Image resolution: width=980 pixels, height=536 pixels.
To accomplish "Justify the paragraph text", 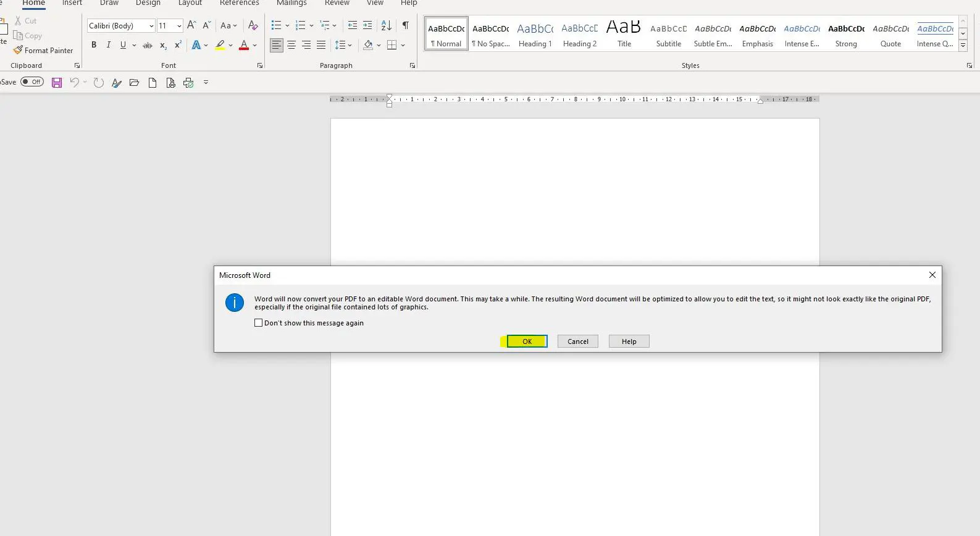I will pyautogui.click(x=321, y=45).
